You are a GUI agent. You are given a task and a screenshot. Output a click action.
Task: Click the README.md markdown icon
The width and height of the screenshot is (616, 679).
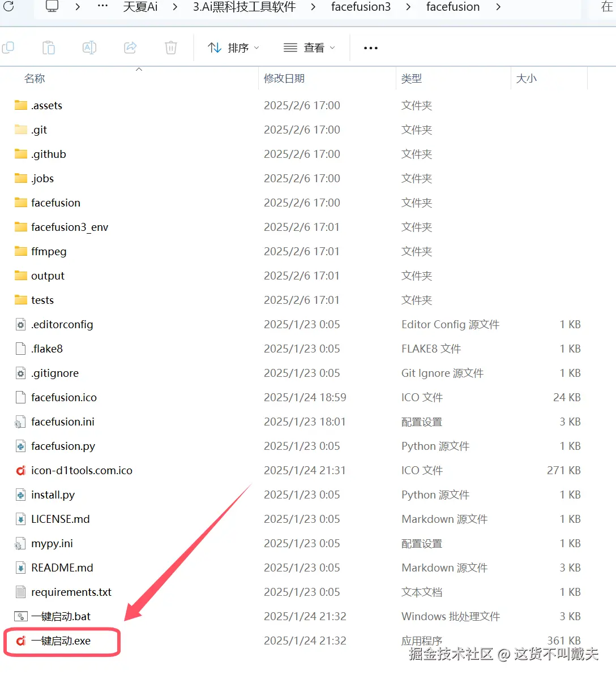point(21,568)
